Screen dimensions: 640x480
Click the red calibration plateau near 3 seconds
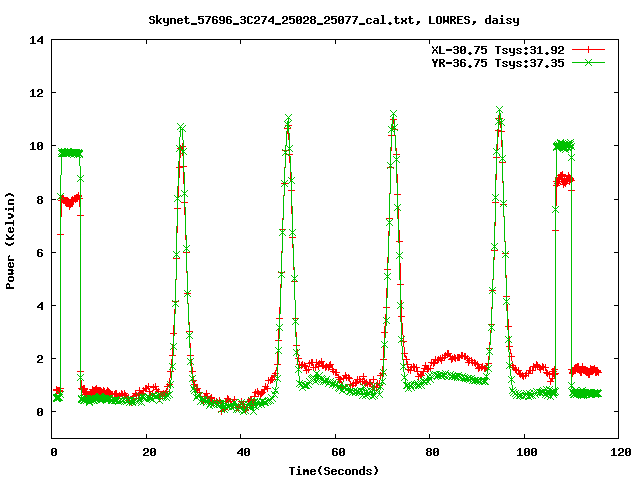[70, 201]
